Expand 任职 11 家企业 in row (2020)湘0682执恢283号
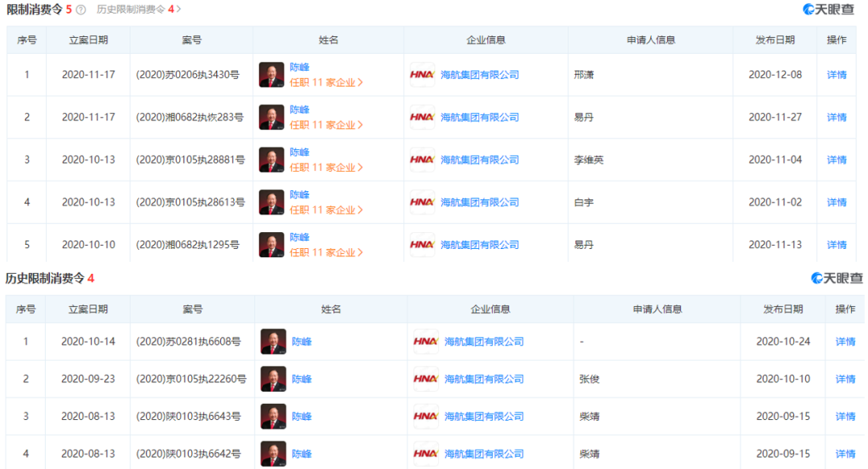This screenshot has width=868, height=469. coord(326,125)
